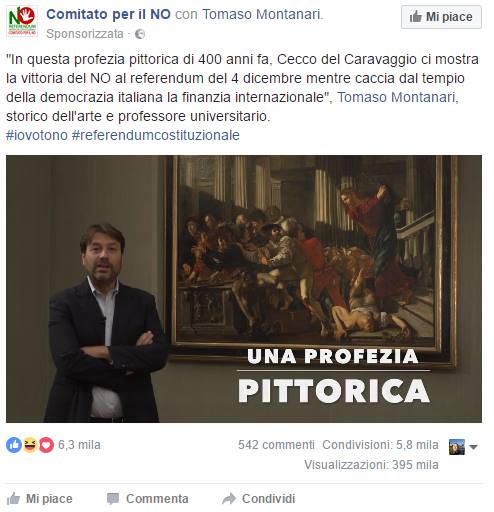This screenshot has height=512, width=494.
Task: View the 542 commenti comments
Action: [276, 445]
